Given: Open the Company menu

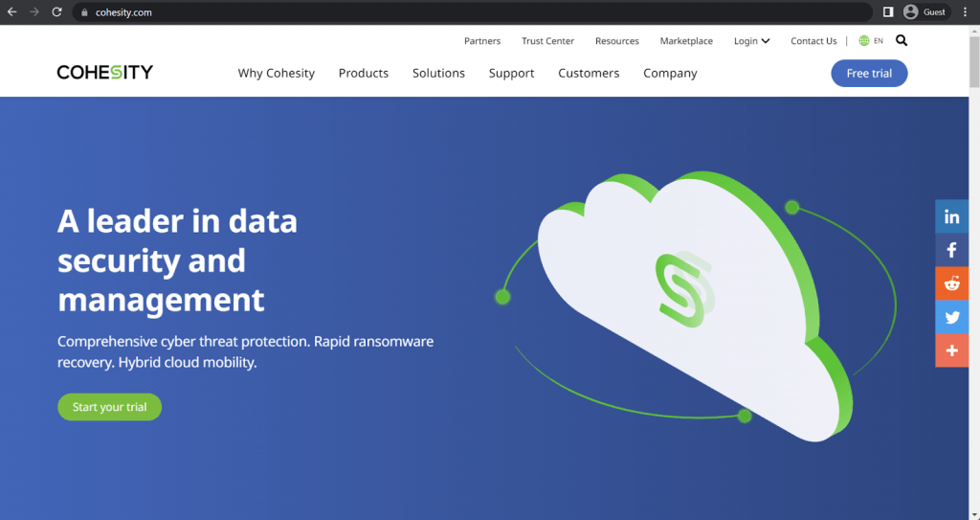Looking at the screenshot, I should [670, 73].
